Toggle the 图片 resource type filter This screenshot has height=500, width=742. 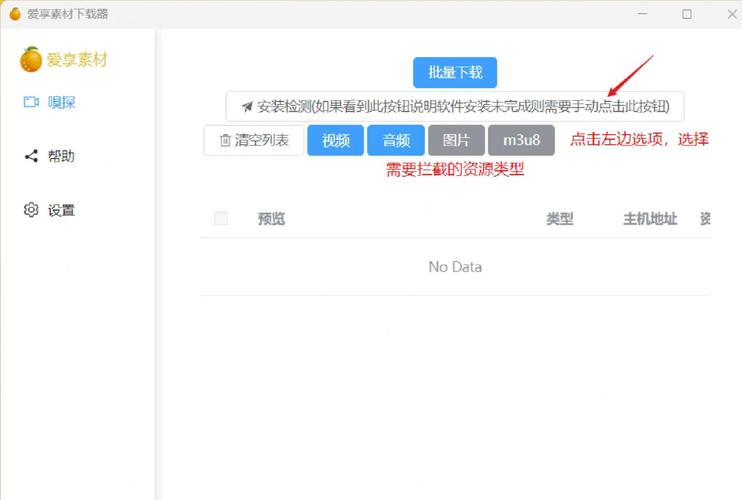pos(456,140)
